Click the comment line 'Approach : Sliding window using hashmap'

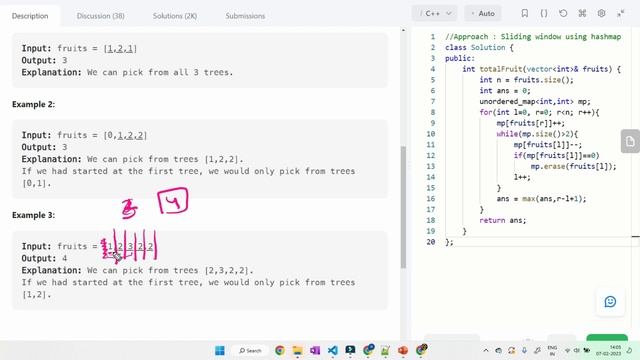[x=533, y=37]
